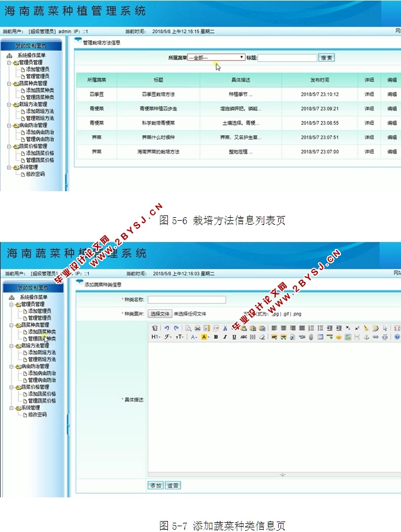
Task: Open 管理蔬菜价格 on 添加蔬菜种类信息 page
Action: (x=42, y=401)
